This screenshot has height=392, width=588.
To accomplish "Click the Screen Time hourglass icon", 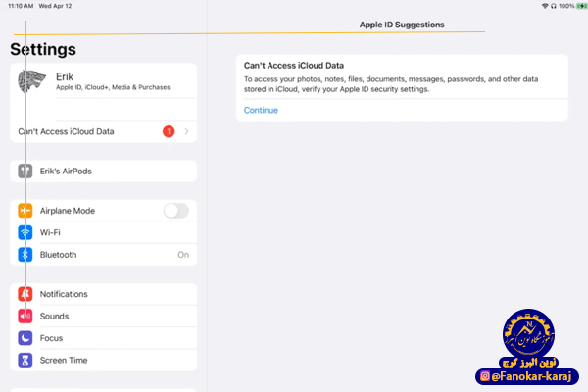I will pos(25,360).
